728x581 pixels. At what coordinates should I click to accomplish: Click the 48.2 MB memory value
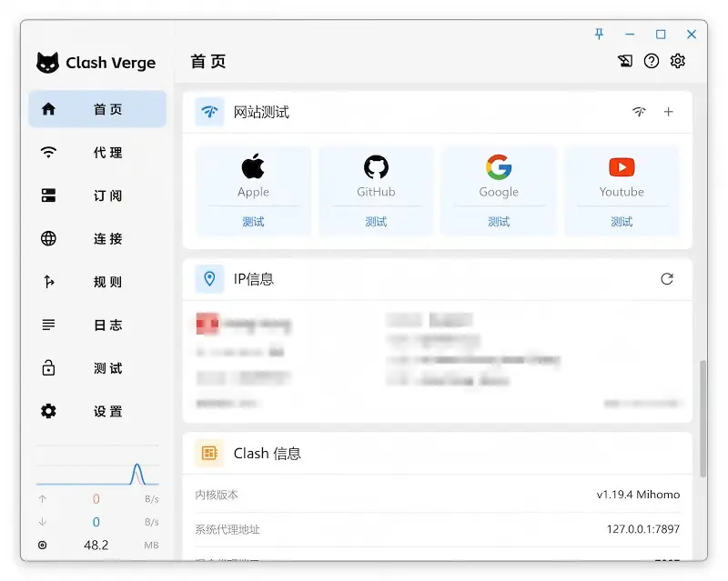tap(96, 545)
